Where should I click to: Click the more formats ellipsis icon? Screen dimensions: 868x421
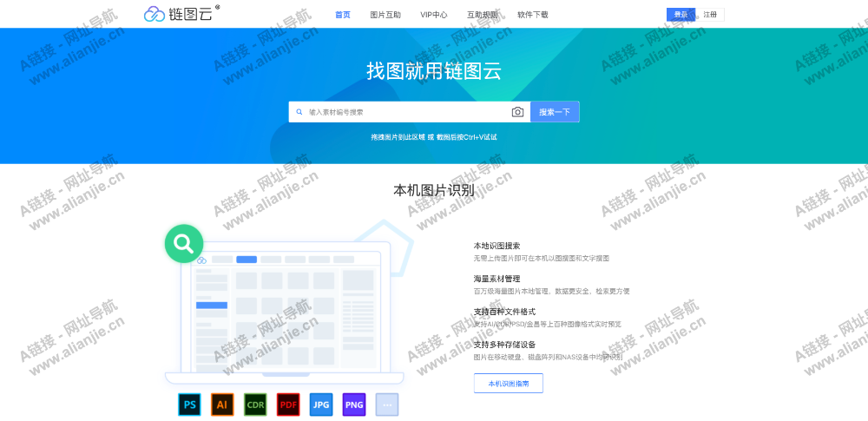tap(387, 405)
